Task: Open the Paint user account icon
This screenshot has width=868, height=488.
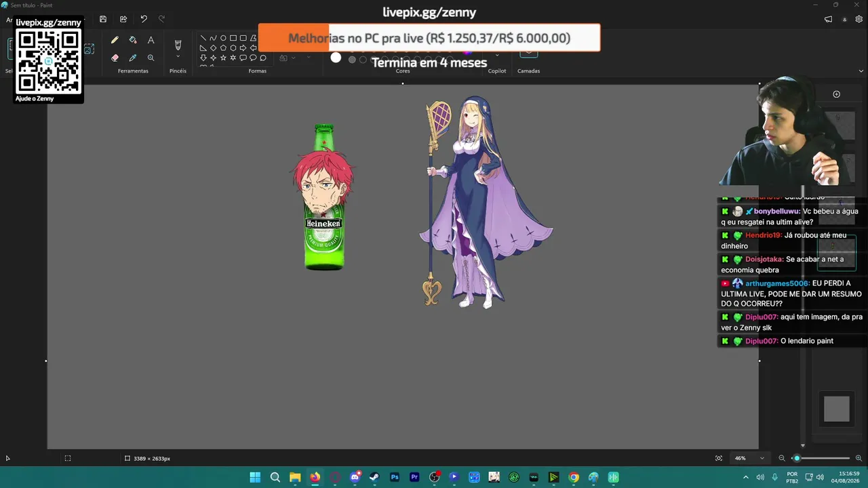Action: (x=844, y=19)
